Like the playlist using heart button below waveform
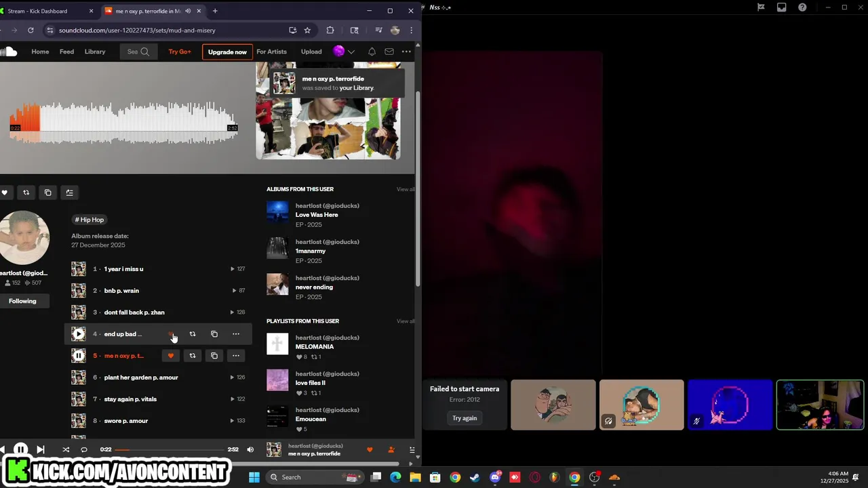868x488 pixels. click(4, 192)
